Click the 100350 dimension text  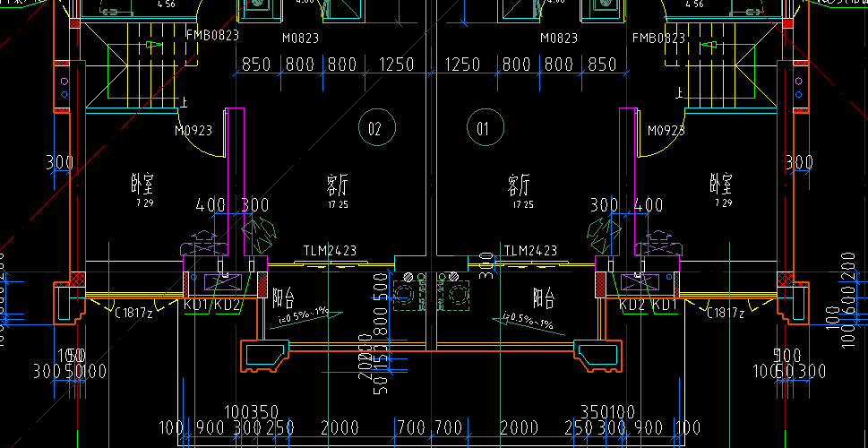pos(252,412)
